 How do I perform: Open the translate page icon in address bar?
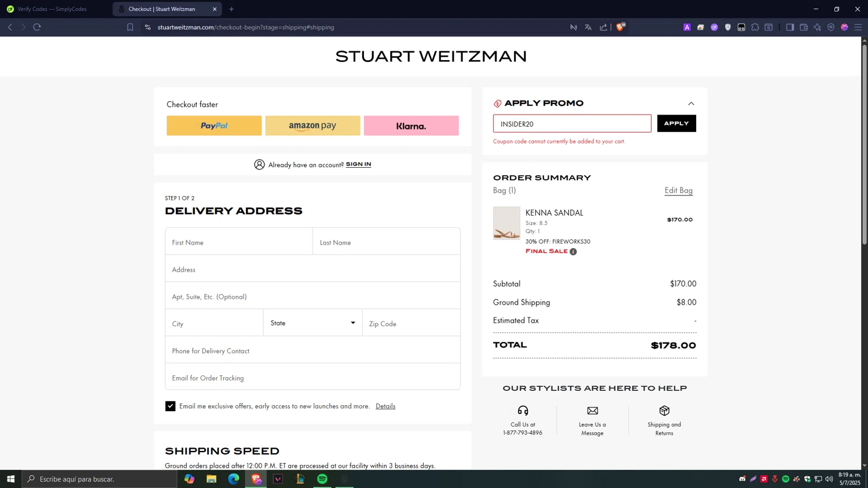point(588,27)
